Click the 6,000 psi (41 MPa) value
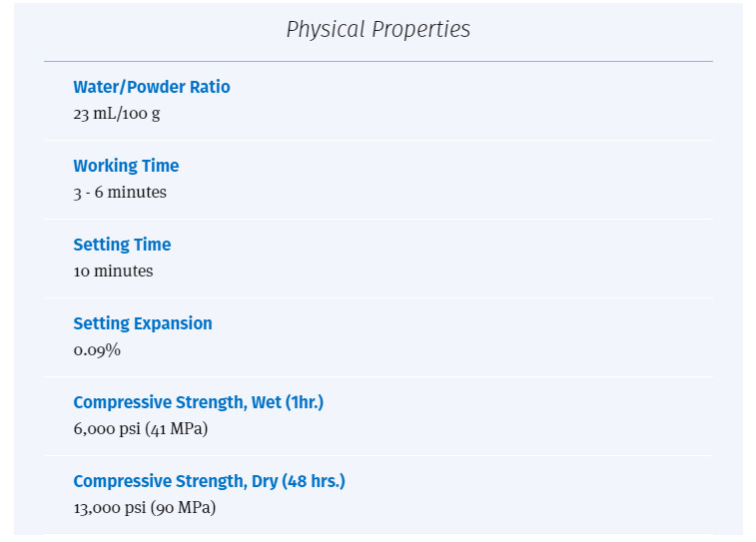 click(x=140, y=429)
